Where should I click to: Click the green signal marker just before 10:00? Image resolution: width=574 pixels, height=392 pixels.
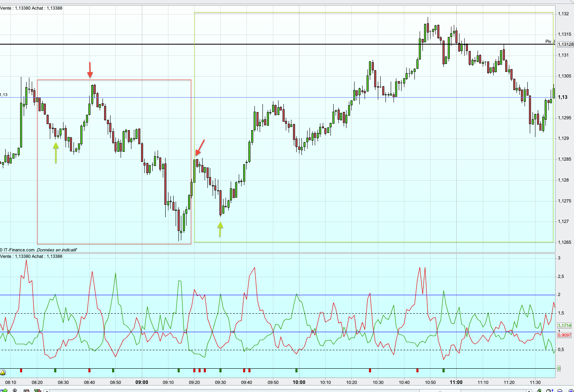pos(296,370)
